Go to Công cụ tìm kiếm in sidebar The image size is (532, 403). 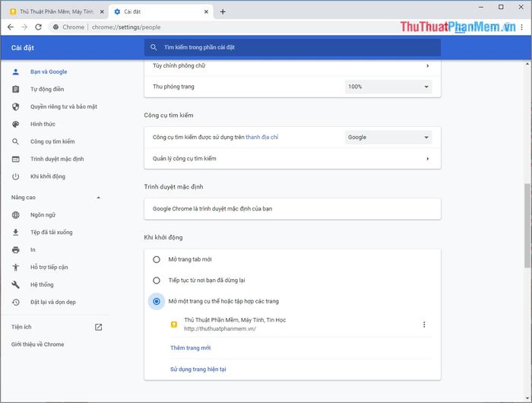(52, 141)
